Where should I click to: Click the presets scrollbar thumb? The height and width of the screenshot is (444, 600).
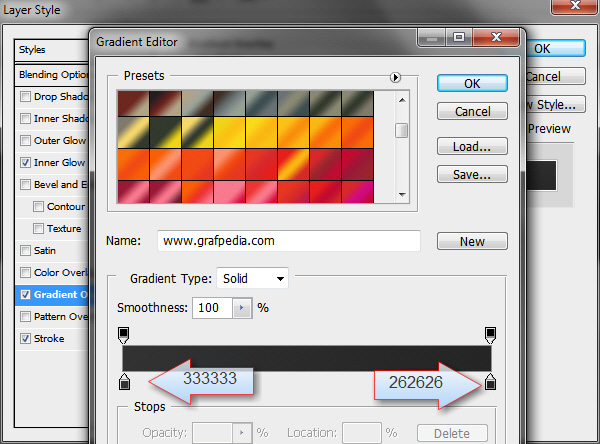401,131
